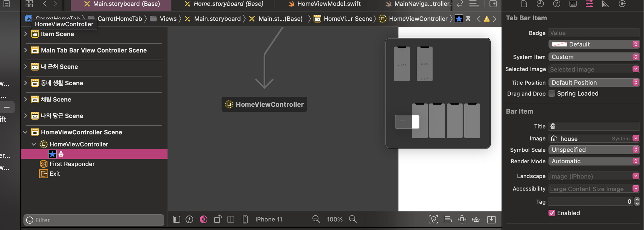Click Views in the jump bar
The height and width of the screenshot is (230, 644).
pos(164,19)
